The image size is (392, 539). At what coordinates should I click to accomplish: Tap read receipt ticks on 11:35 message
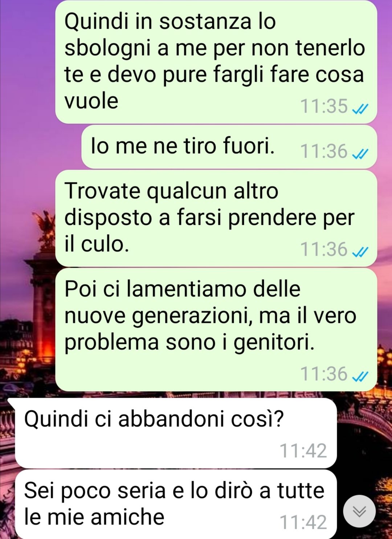coord(360,108)
